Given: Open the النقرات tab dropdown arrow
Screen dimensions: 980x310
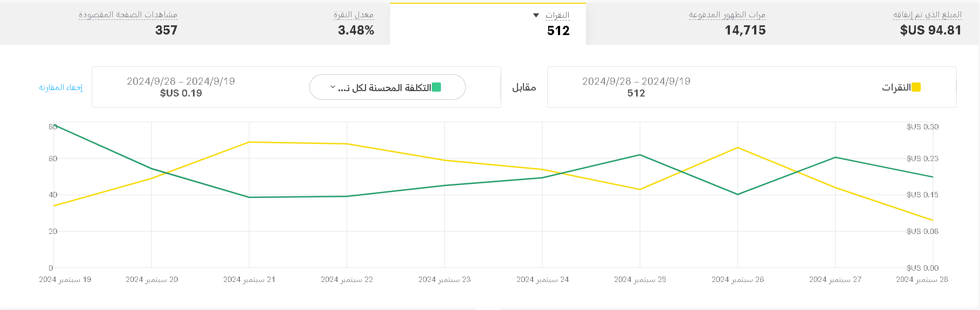Looking at the screenshot, I should point(536,15).
